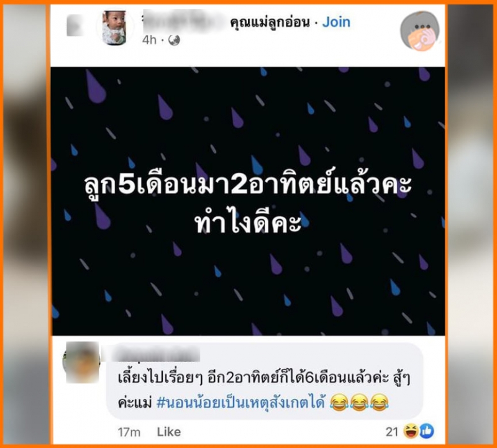This screenshot has height=448, width=497.
Task: Click the 17m comment timestamp
Action: (x=129, y=432)
